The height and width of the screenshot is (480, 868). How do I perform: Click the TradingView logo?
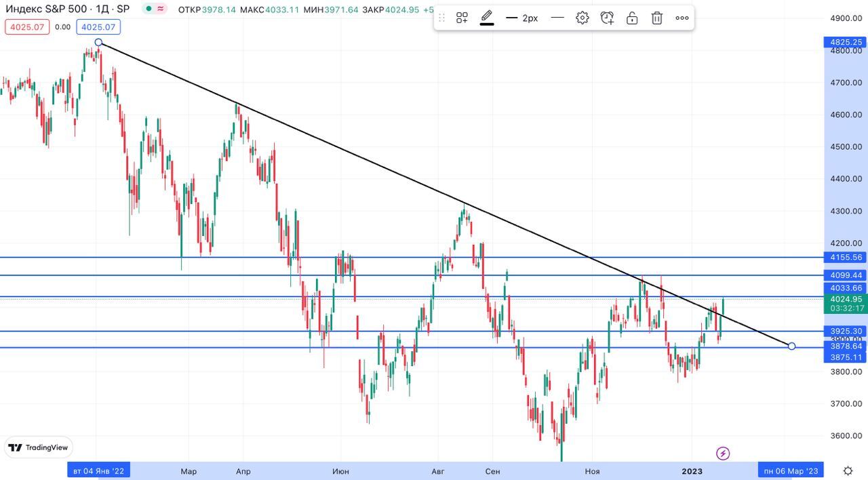click(38, 447)
